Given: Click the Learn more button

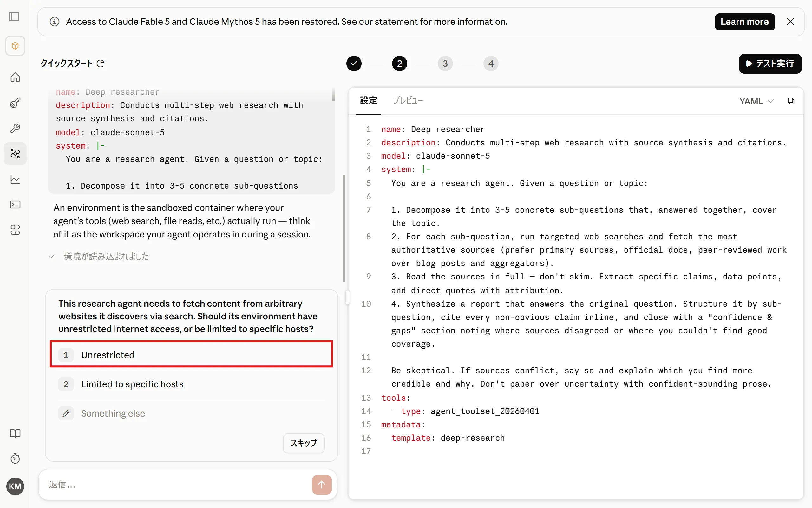Looking at the screenshot, I should coord(744,22).
